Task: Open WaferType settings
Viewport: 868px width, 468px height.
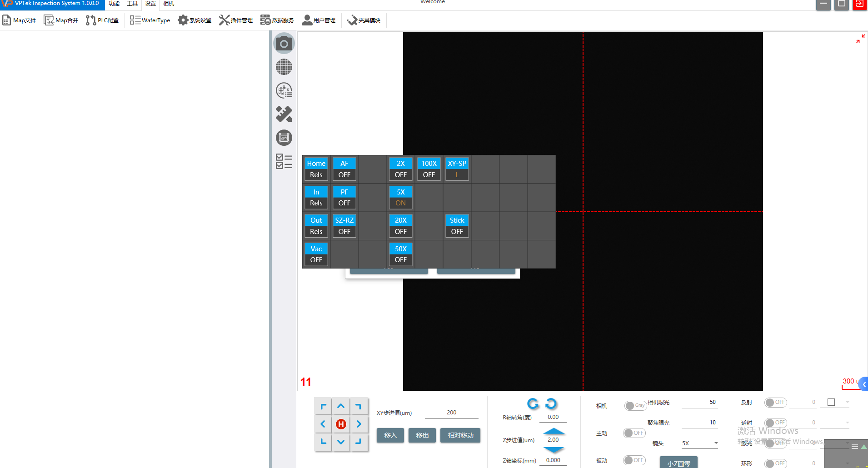Action: [x=150, y=20]
